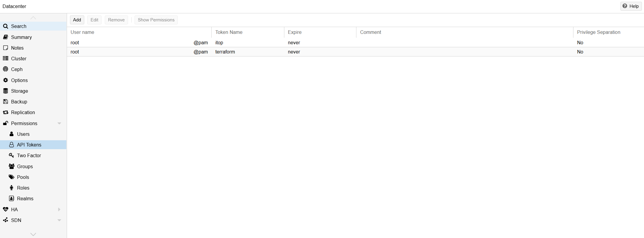Open the Realms menu item

[x=25, y=198]
